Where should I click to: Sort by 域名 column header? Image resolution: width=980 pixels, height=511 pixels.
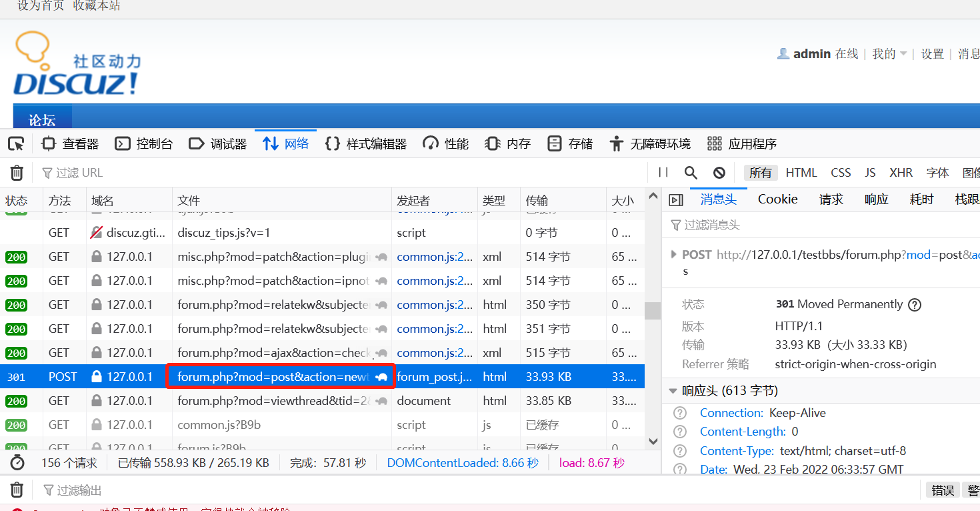(129, 200)
